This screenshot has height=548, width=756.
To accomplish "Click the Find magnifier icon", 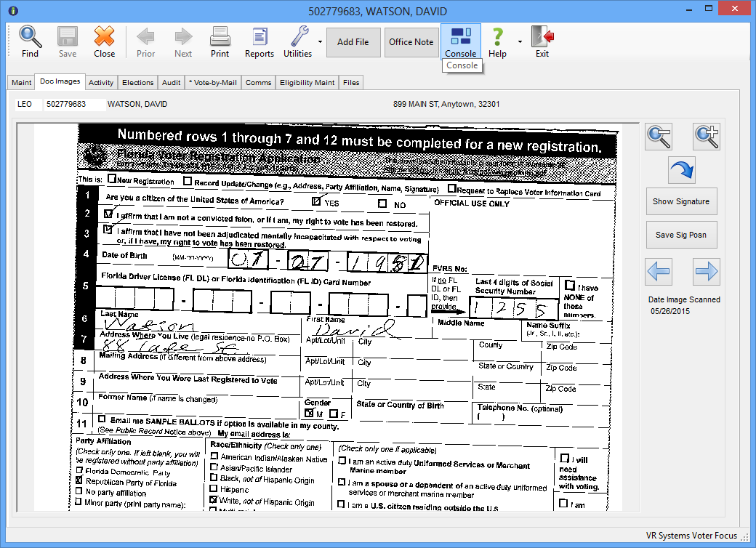I will [x=30, y=41].
